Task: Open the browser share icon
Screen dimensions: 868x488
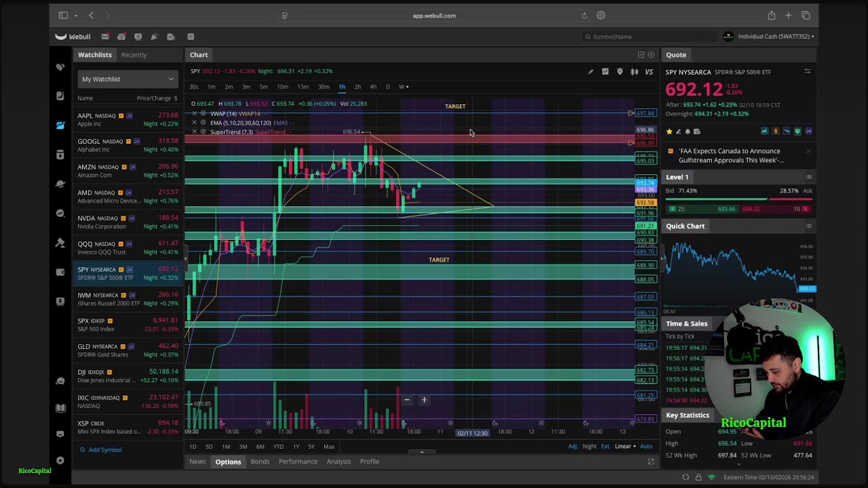Action: click(772, 16)
